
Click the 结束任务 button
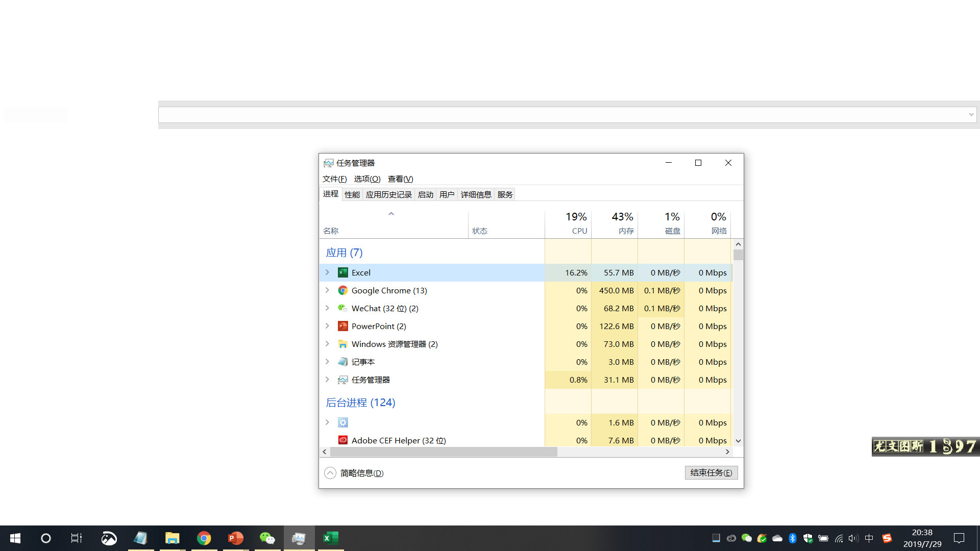[711, 472]
